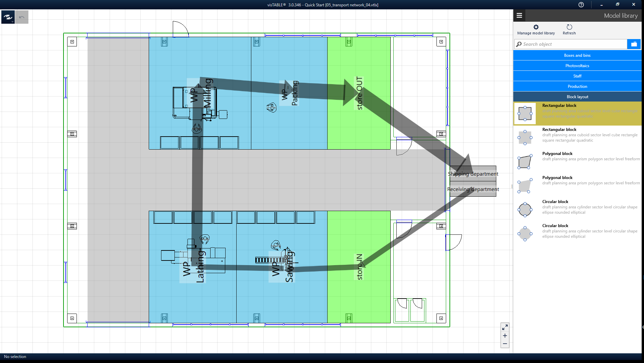Click the blue folder icon beside search
Viewport: 644px width, 363px height.
[x=634, y=44]
